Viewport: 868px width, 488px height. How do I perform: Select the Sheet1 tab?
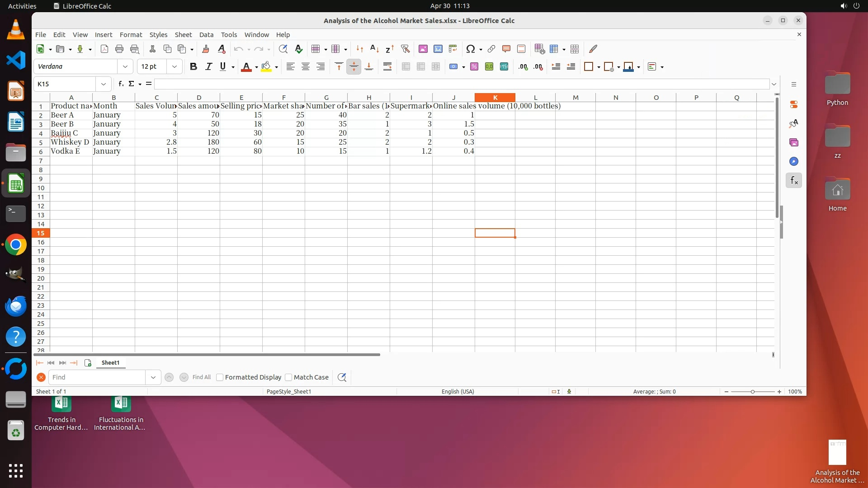coord(110,363)
